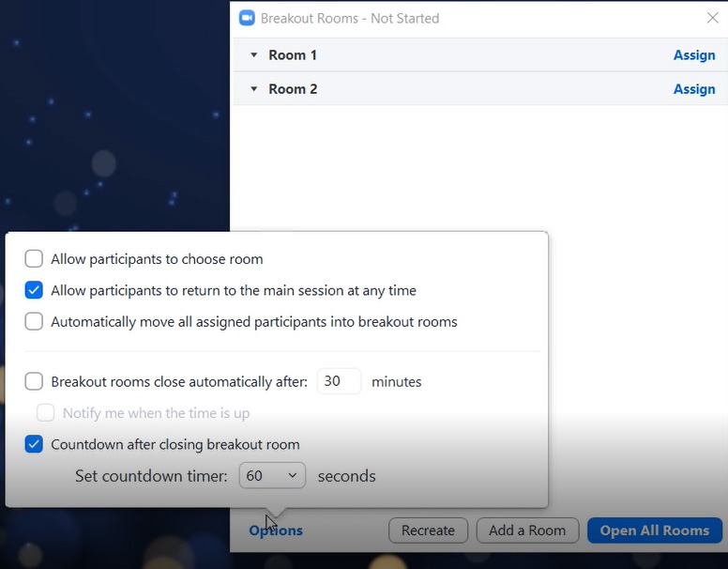Open the 60 seconds countdown timer dropdown

coord(272,475)
